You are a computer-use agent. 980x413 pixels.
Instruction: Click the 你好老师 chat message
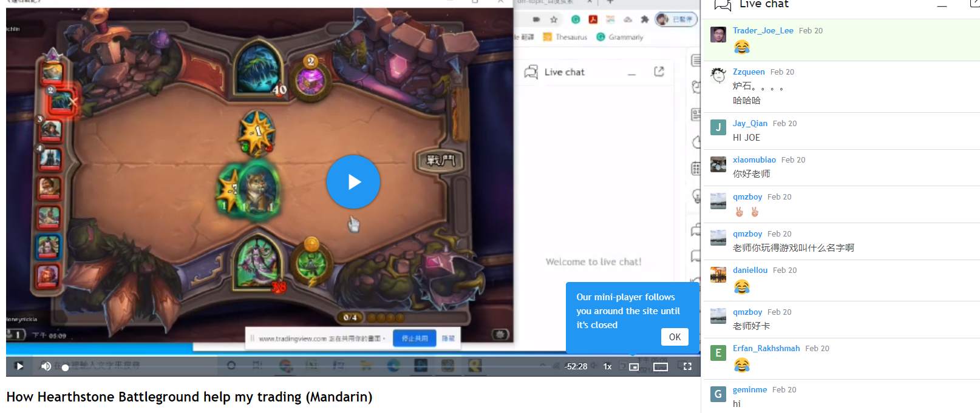(751, 174)
